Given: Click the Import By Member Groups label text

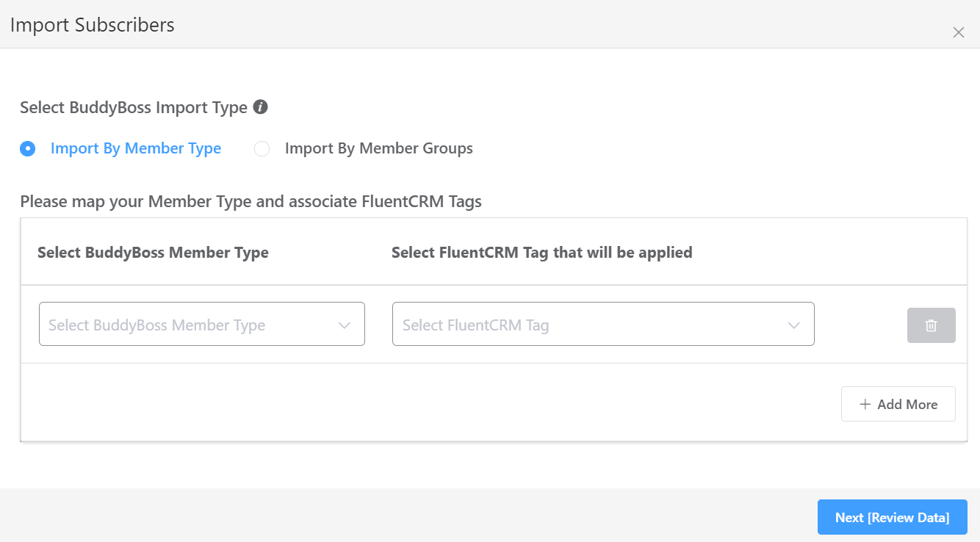Looking at the screenshot, I should [x=378, y=148].
